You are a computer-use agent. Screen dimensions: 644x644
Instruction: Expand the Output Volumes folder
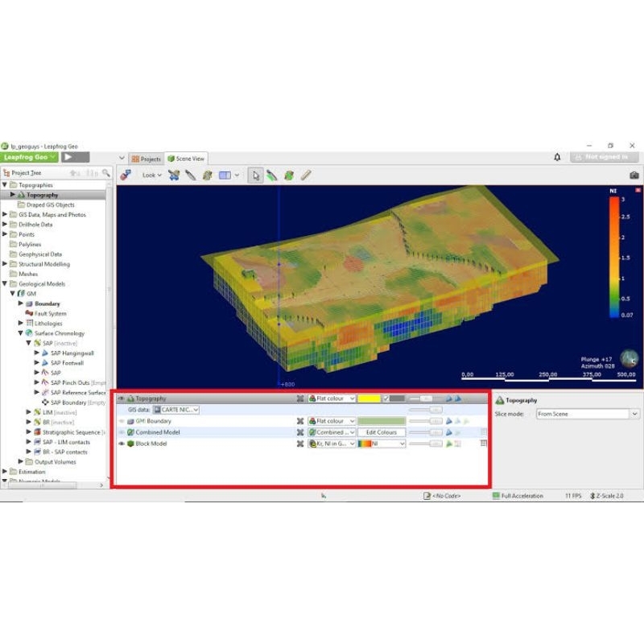tap(21, 461)
